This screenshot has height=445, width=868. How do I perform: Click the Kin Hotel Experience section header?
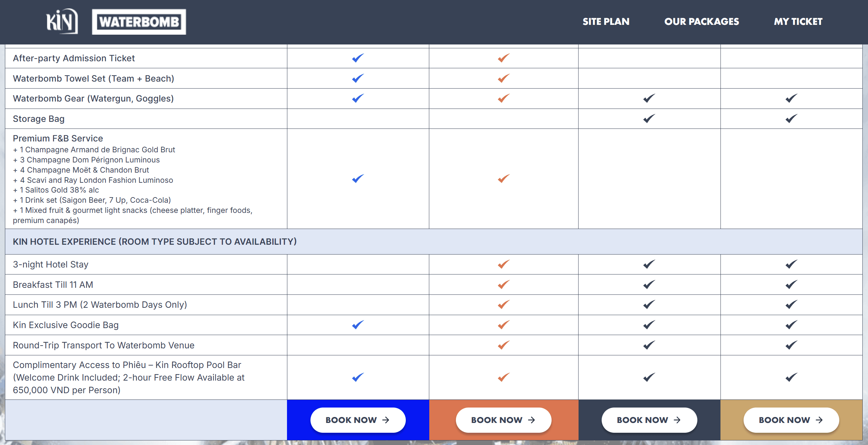click(155, 242)
